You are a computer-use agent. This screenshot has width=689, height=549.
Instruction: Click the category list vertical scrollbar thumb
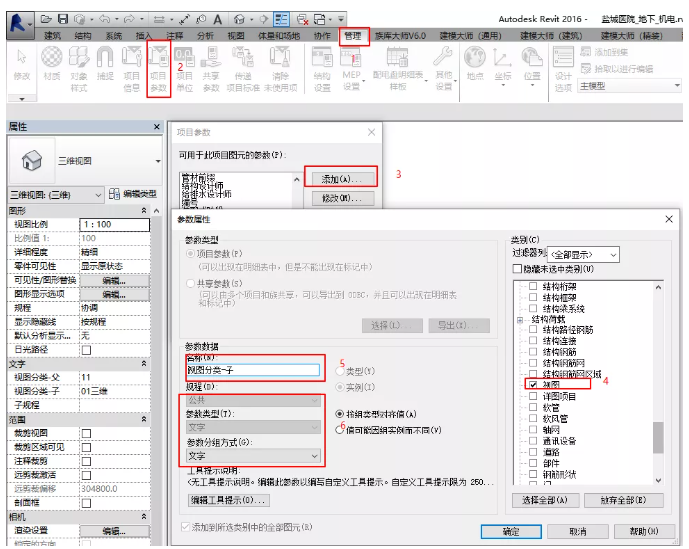(658, 437)
